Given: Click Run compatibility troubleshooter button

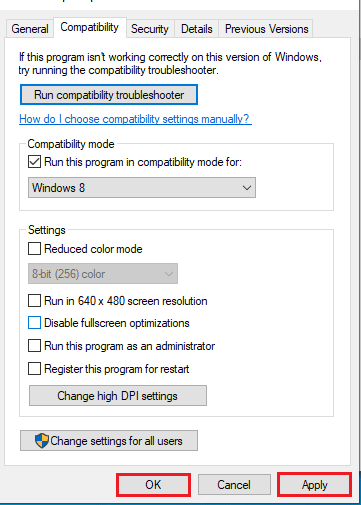Looking at the screenshot, I should coord(109,95).
